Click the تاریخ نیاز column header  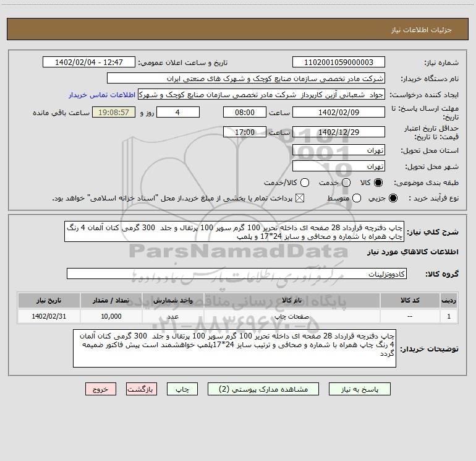49,301
